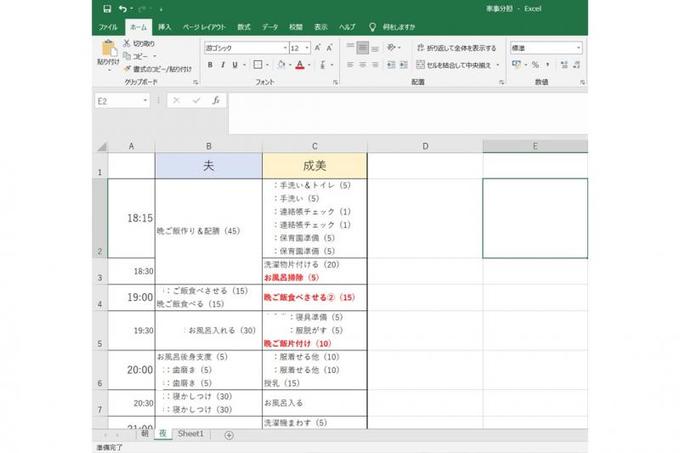Open the undo history dropdown arrow
Image resolution: width=680 pixels, height=453 pixels.
[132, 9]
